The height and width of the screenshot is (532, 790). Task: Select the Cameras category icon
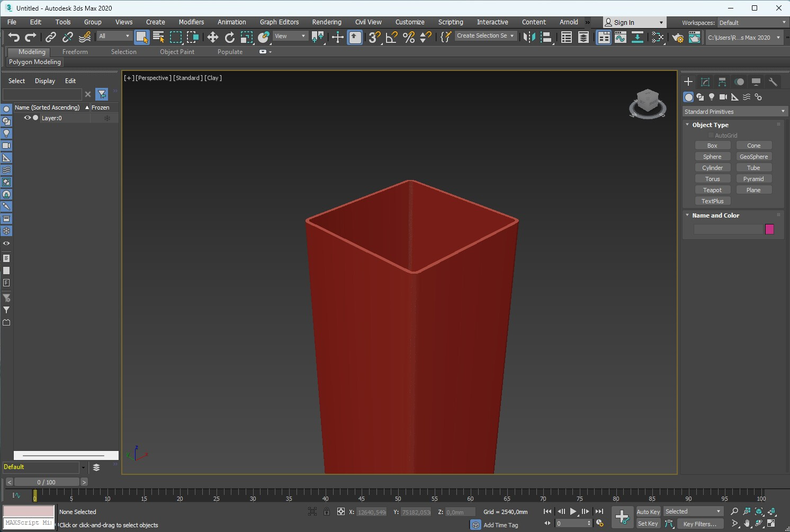tap(723, 97)
